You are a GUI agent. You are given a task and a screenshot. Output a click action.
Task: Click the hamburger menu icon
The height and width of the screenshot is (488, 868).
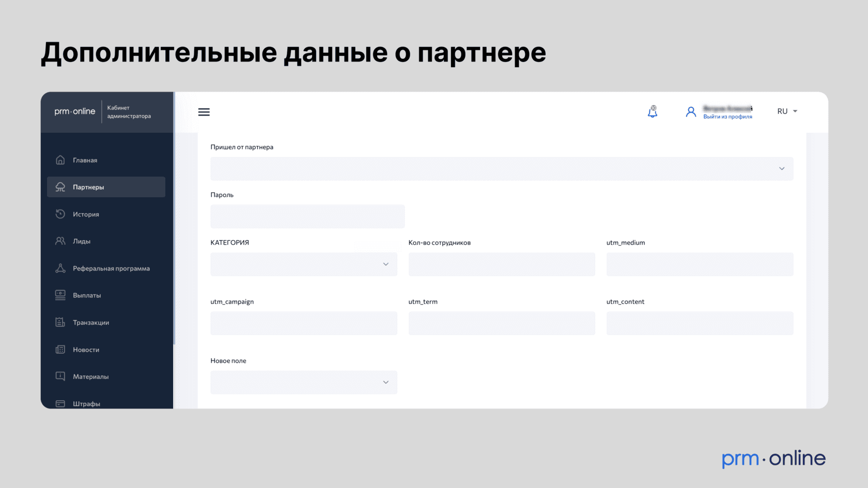pyautogui.click(x=204, y=112)
